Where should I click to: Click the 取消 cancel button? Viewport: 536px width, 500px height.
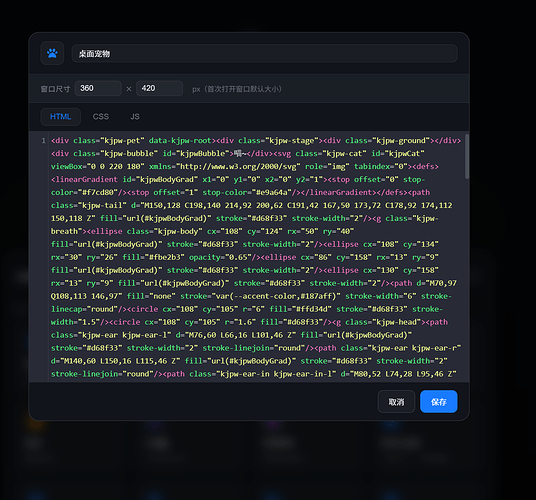click(x=396, y=402)
